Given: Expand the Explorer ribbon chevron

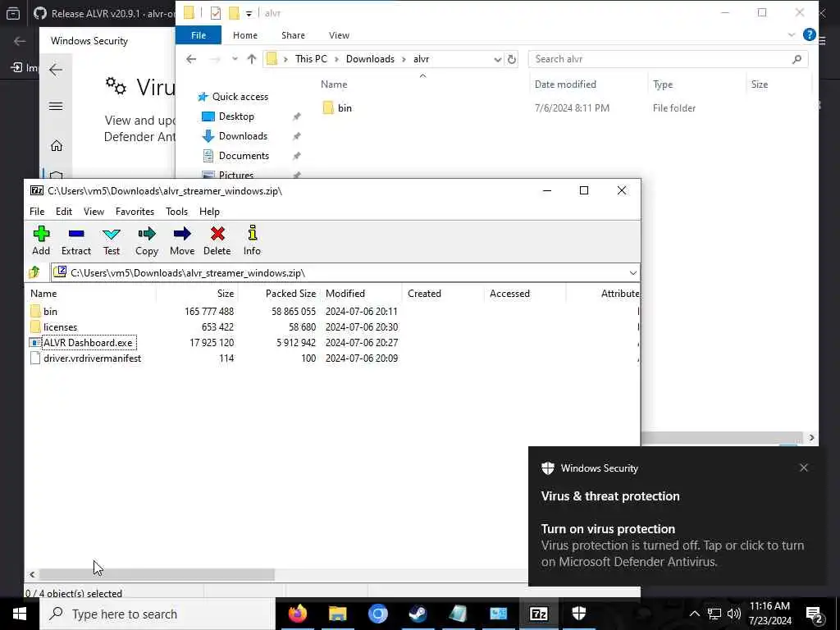Looking at the screenshot, I should [x=792, y=35].
